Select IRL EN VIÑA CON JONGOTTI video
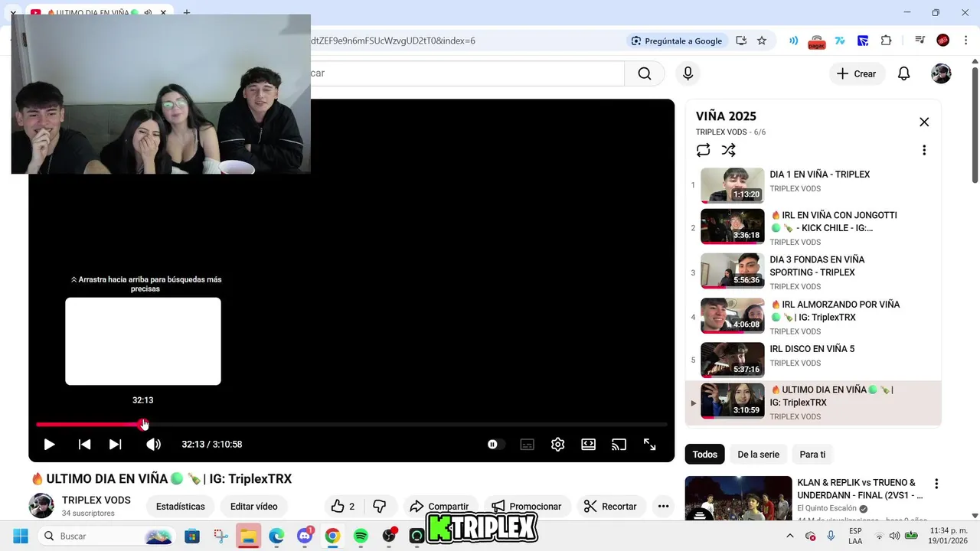 (x=813, y=228)
